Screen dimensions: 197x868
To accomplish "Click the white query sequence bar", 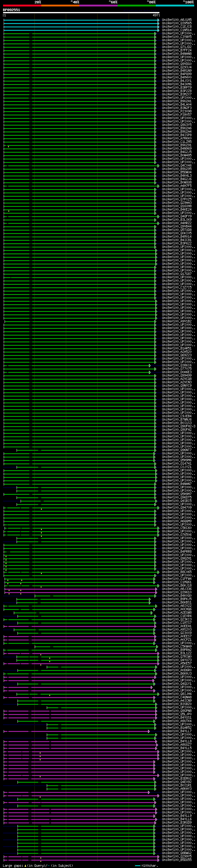I will point(81,13).
